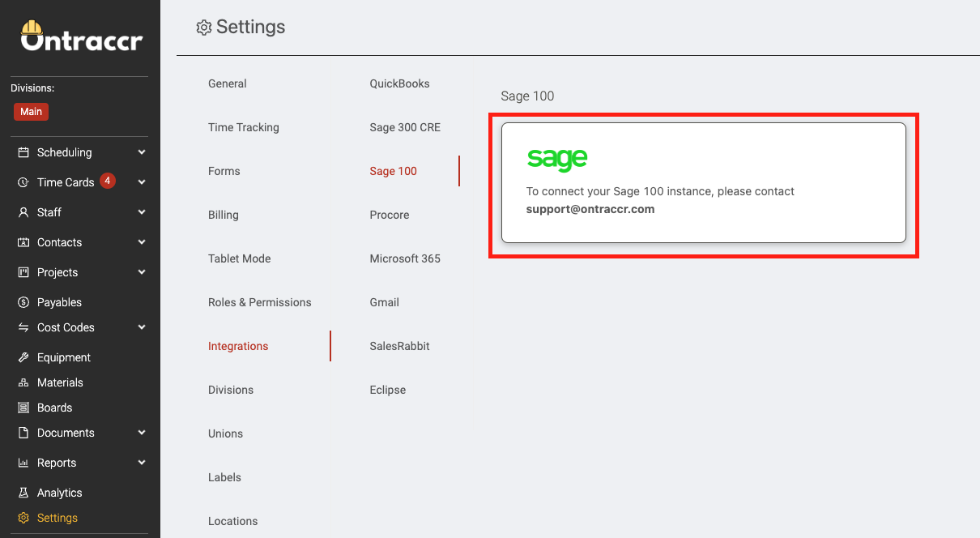This screenshot has height=538, width=980.
Task: Click the Divisions: label in sidebar
Action: point(32,88)
